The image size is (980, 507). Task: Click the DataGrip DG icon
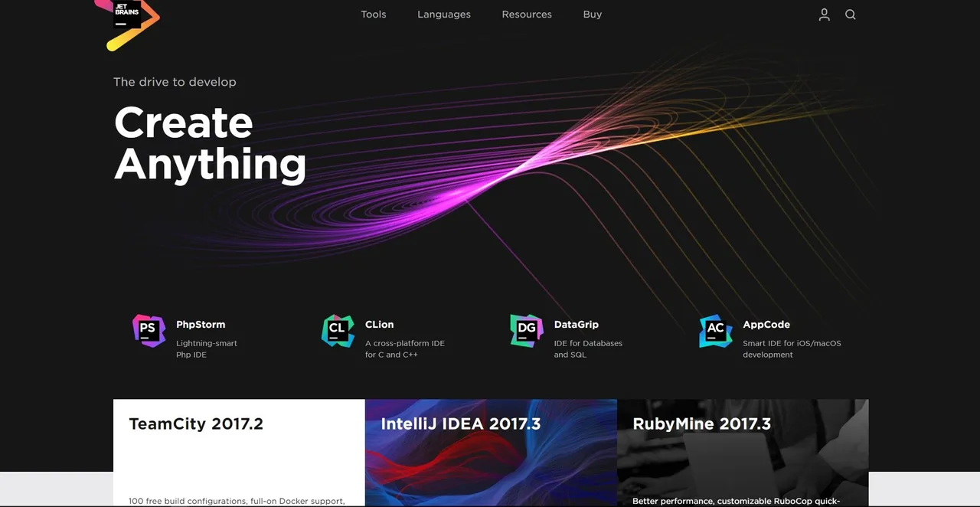[527, 331]
